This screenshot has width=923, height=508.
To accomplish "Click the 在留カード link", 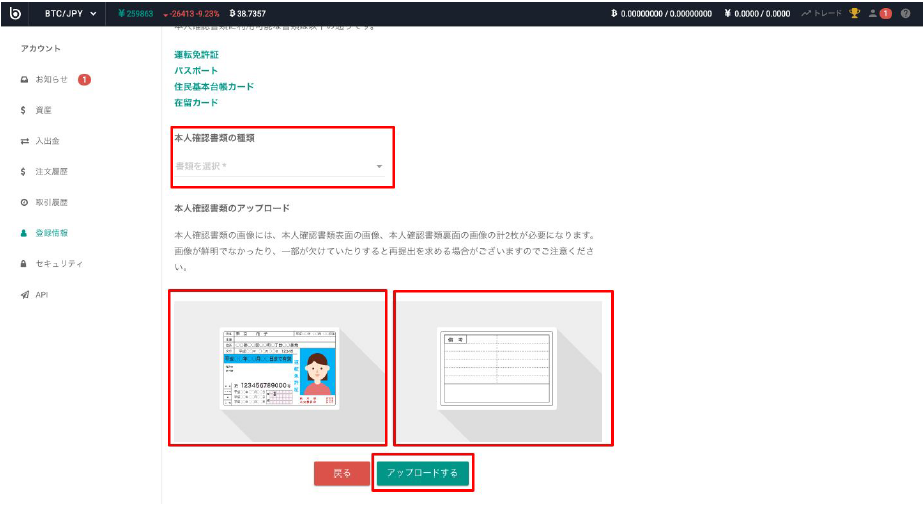I will point(196,102).
